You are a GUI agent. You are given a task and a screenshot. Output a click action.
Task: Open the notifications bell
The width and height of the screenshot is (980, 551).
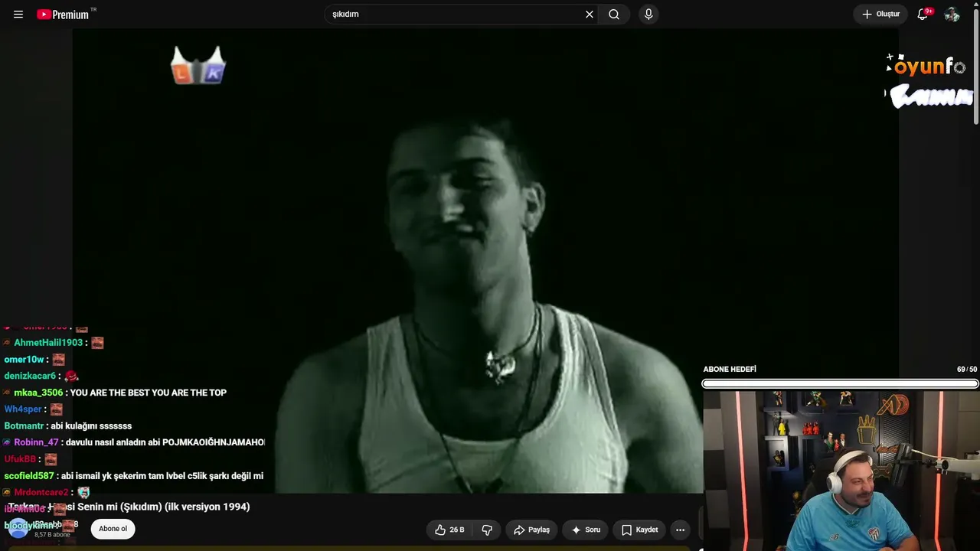click(923, 15)
